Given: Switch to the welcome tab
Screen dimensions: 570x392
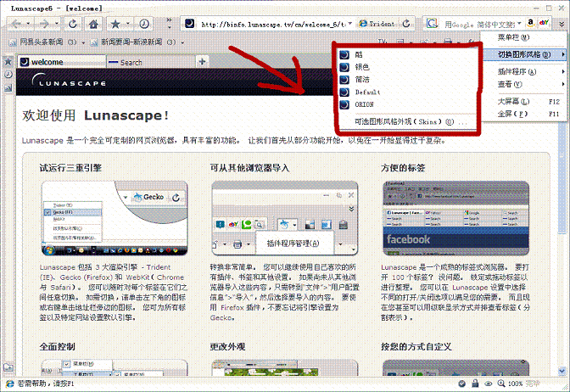Looking at the screenshot, I should tap(61, 62).
